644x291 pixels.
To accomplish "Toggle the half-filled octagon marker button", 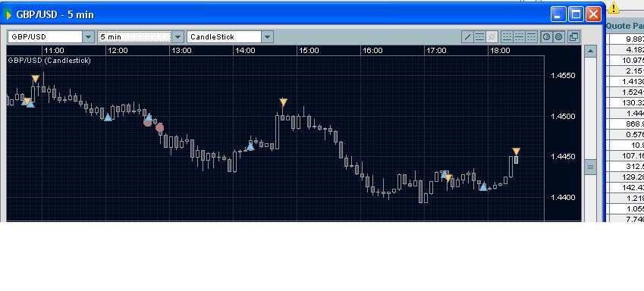I will pos(546,37).
